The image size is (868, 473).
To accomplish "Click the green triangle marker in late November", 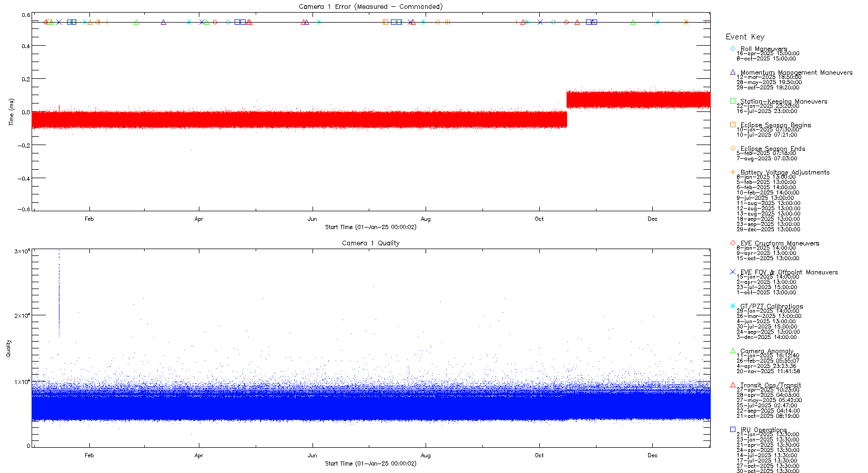I will 633,22.
